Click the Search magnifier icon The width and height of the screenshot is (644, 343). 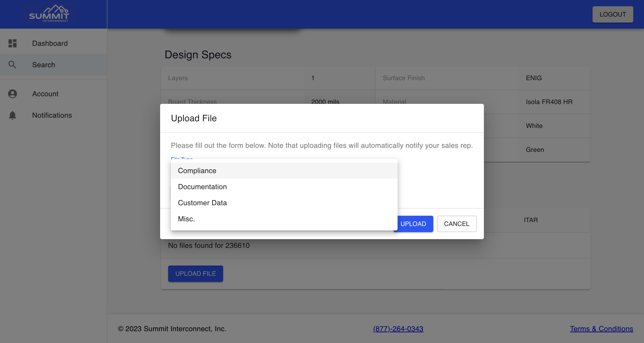pos(13,65)
